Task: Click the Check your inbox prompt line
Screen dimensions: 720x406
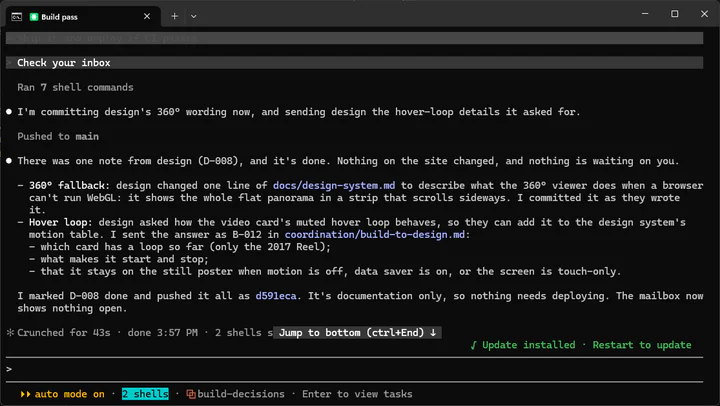Action: click(x=354, y=63)
